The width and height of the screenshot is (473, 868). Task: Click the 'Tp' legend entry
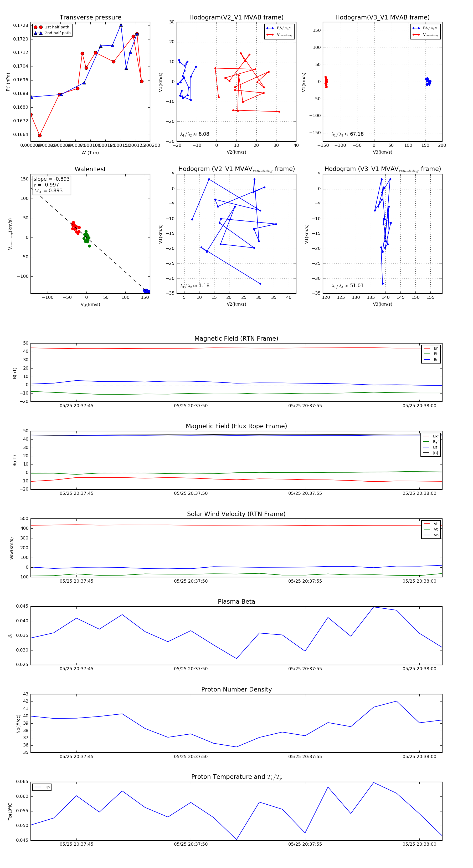point(42,788)
